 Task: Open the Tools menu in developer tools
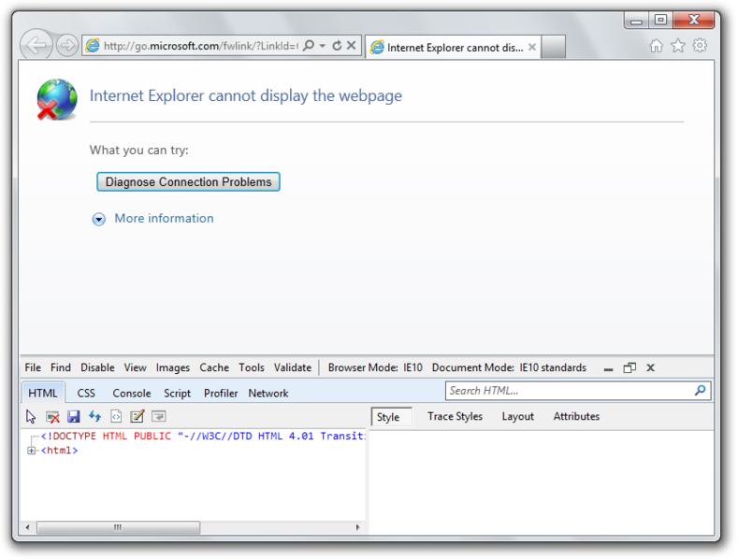(x=252, y=367)
